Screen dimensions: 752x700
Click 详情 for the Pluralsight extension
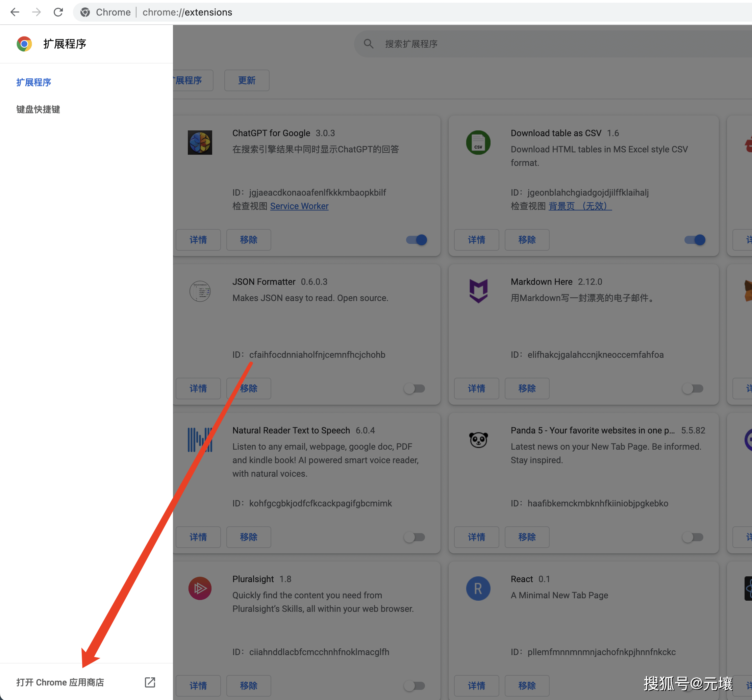pos(198,685)
